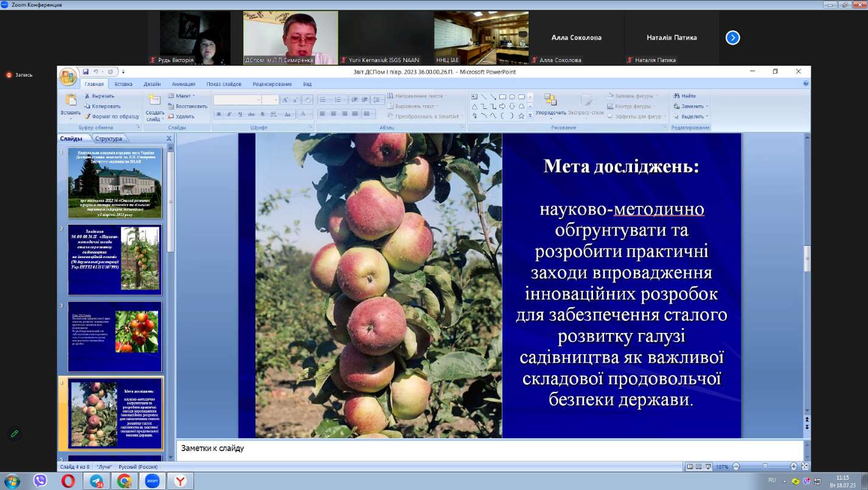The height and width of the screenshot is (490, 868).
Task: Click Создать слайд (New Slide) icon
Action: (155, 107)
